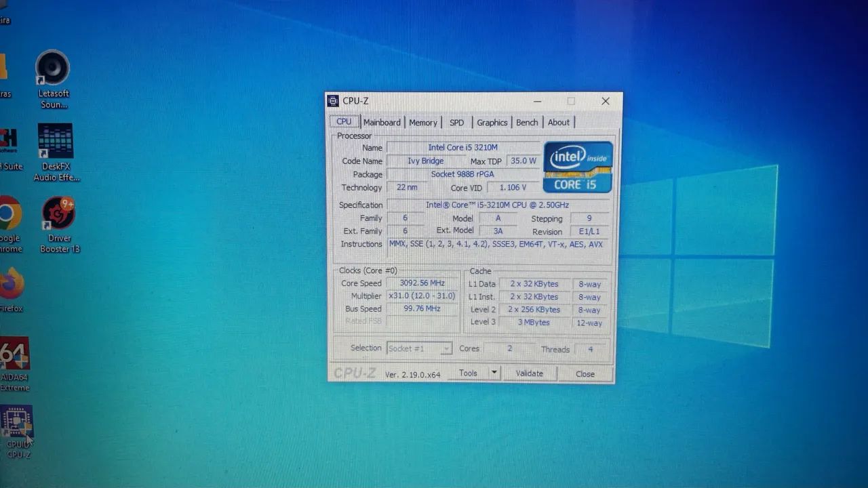Click the Level 2 value 2 x 256 KBytes
This screenshot has height=488, width=868.
[x=534, y=310]
